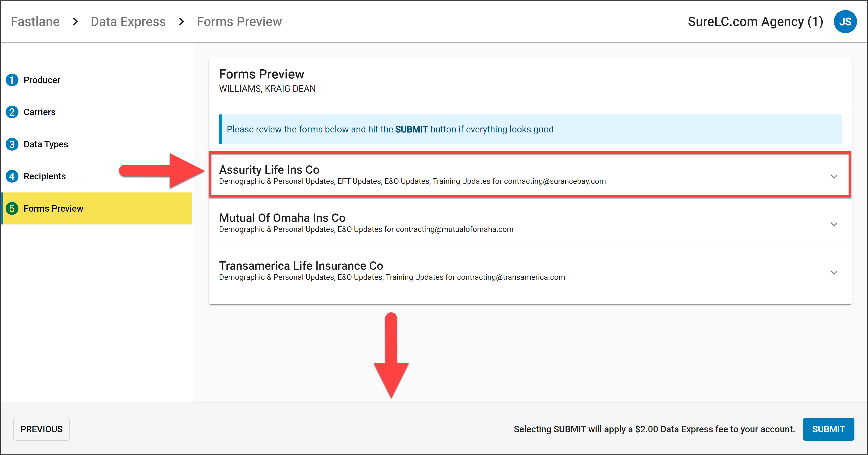Click the breadcrumb arrow after Fastlane
The width and height of the screenshot is (868, 455).
tap(75, 21)
